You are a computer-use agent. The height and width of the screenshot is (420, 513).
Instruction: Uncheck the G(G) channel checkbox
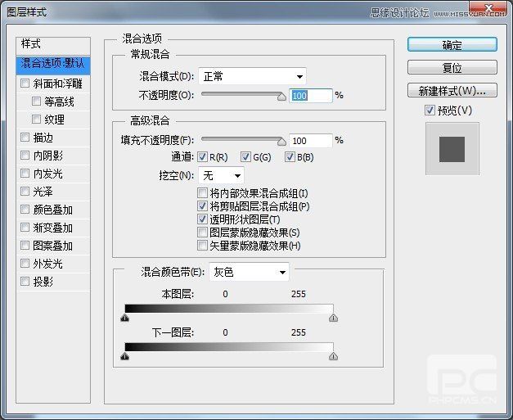tap(245, 157)
